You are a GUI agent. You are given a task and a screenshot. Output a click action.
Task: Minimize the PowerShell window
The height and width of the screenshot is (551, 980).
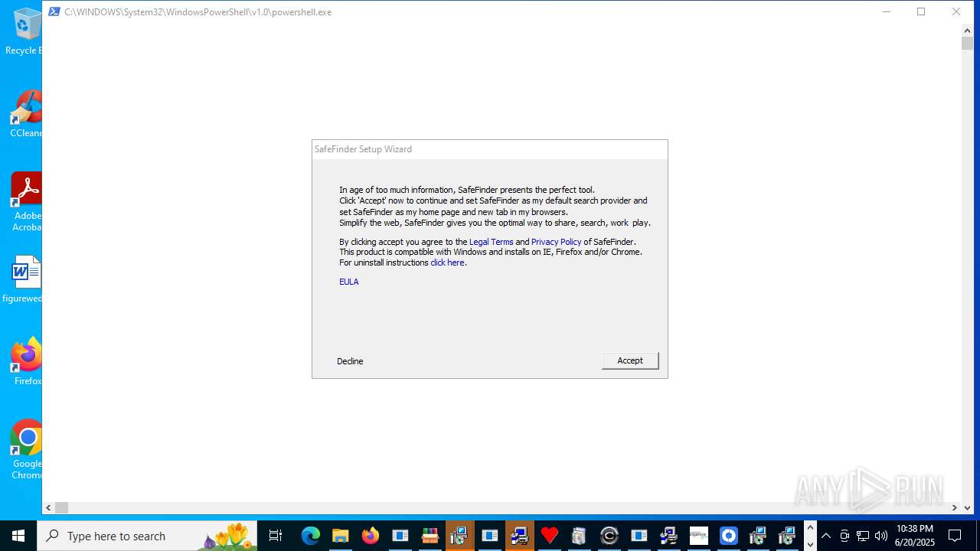click(x=887, y=11)
